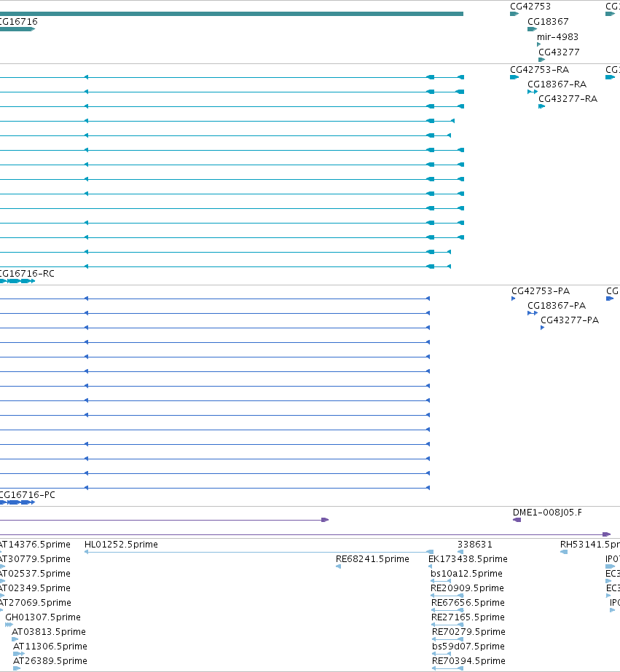This screenshot has height=672, width=620.
Task: Click the EK173438.5prime EST label
Action: pyautogui.click(x=468, y=559)
